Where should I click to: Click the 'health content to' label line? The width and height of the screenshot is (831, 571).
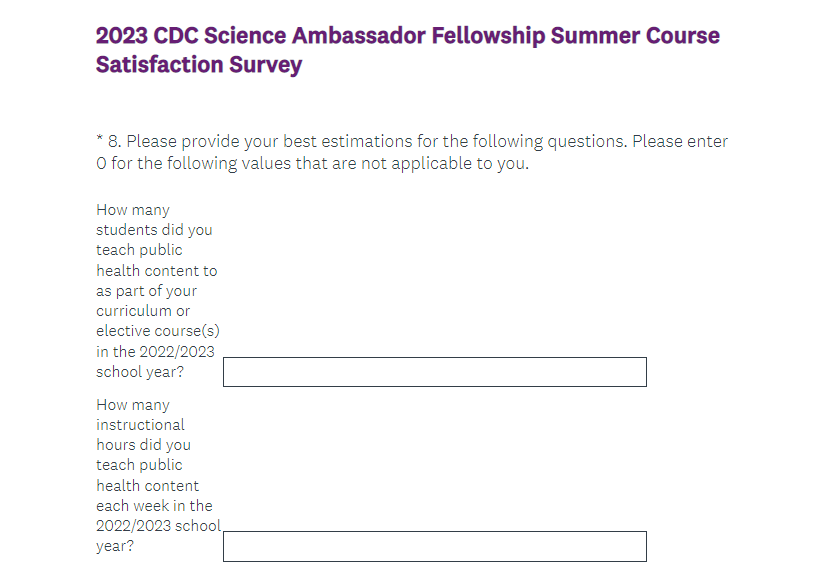point(156,271)
